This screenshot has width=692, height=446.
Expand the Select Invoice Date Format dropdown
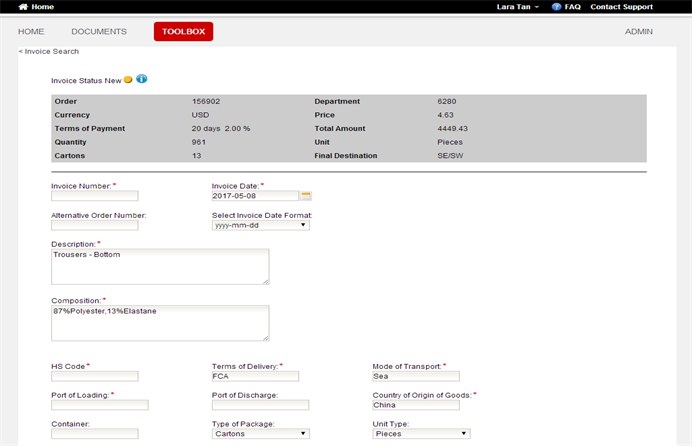260,225
